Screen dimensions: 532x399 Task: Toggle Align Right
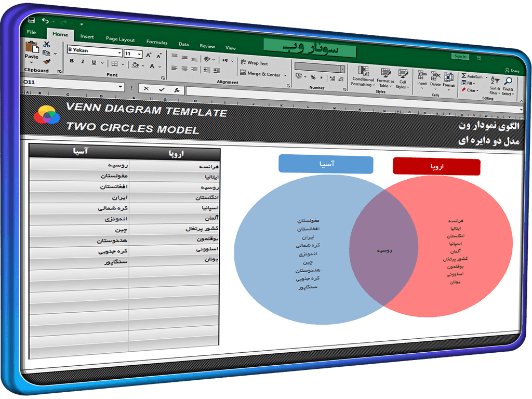[194, 69]
